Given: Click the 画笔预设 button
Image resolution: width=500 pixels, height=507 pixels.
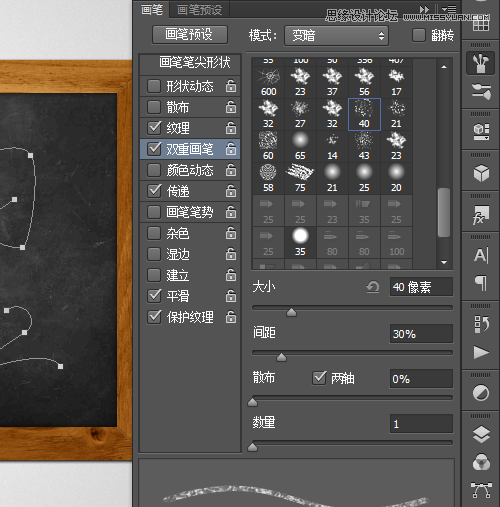Looking at the screenshot, I should click(190, 35).
